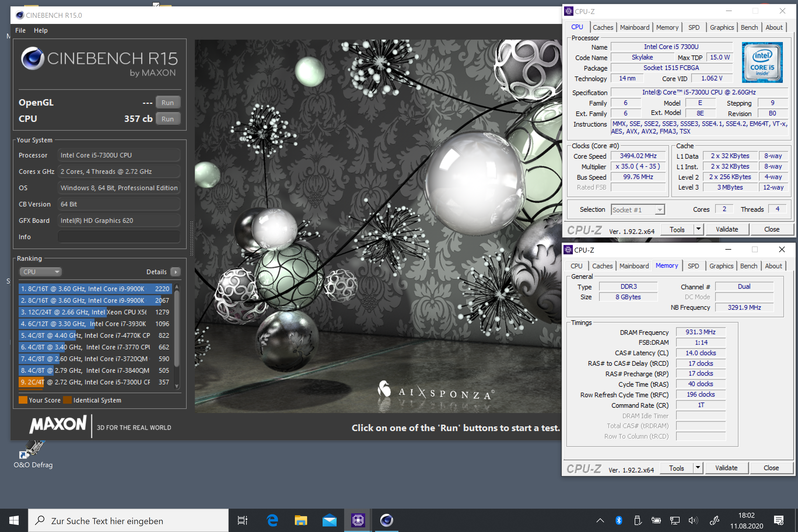
Task: Click the taskbar search box
Action: tap(128, 520)
